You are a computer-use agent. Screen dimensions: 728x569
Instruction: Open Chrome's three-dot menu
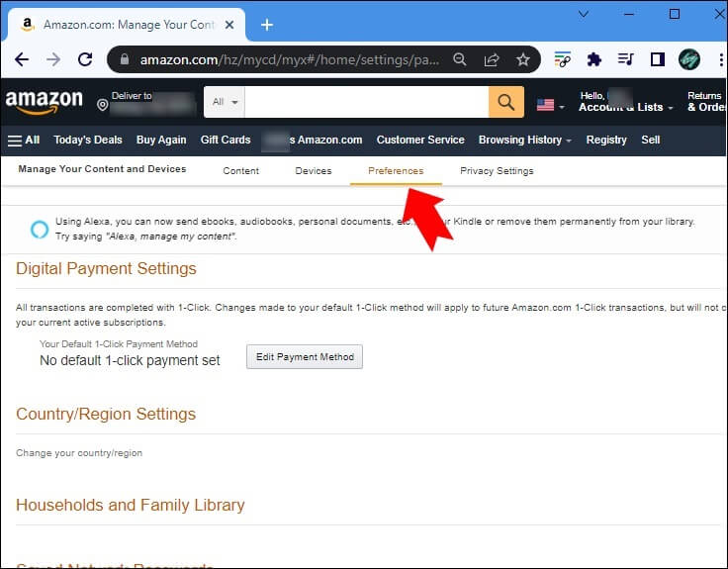720,59
